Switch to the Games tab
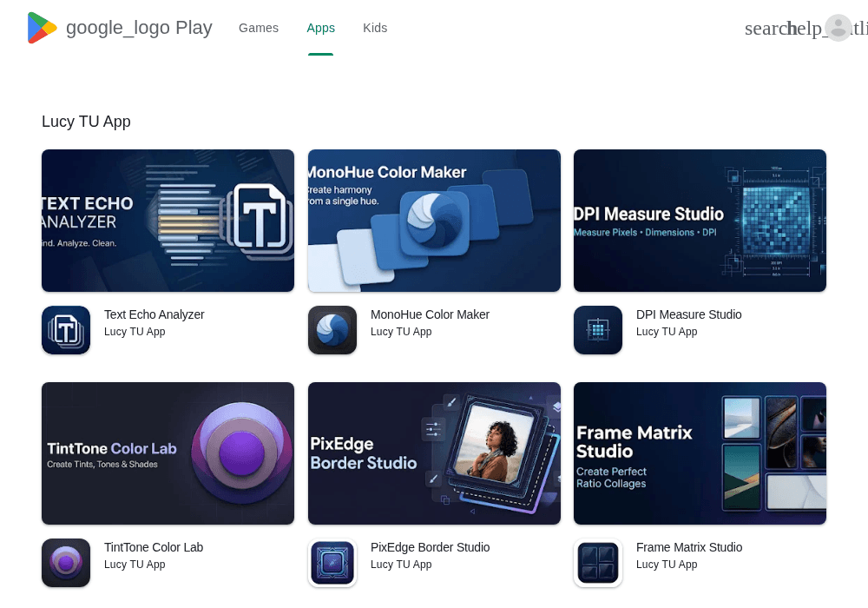Viewport: 868px width, 608px height. point(259,28)
